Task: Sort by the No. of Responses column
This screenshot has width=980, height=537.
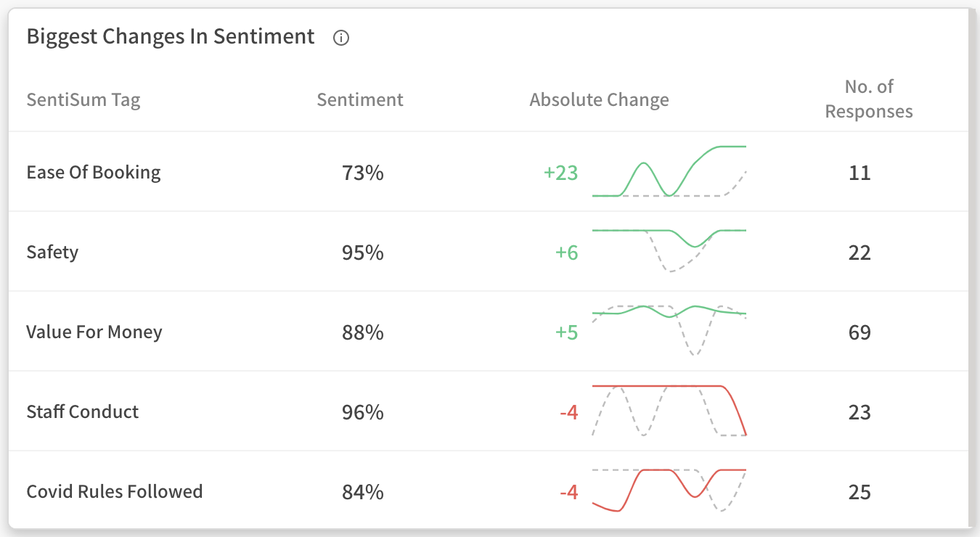Action: (x=869, y=99)
